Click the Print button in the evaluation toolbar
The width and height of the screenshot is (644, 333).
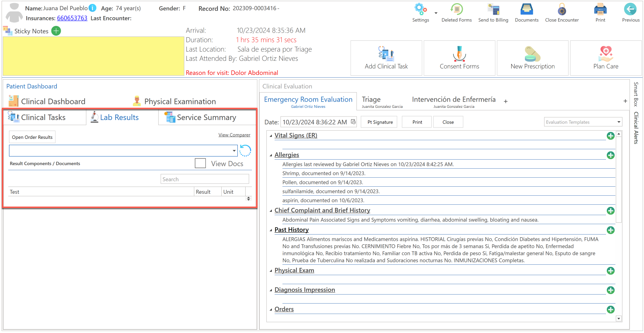coord(417,122)
